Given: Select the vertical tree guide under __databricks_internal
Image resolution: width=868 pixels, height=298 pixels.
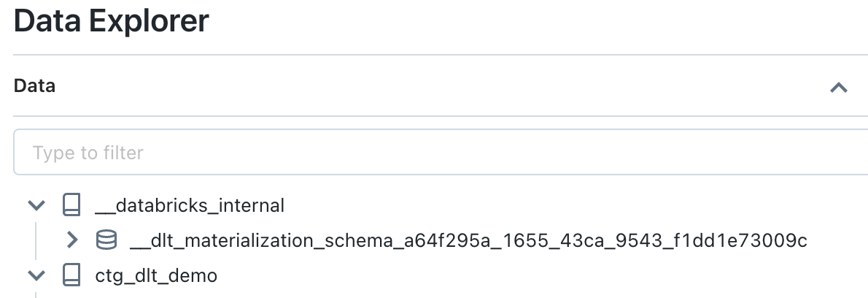Looking at the screenshot, I should [x=36, y=240].
